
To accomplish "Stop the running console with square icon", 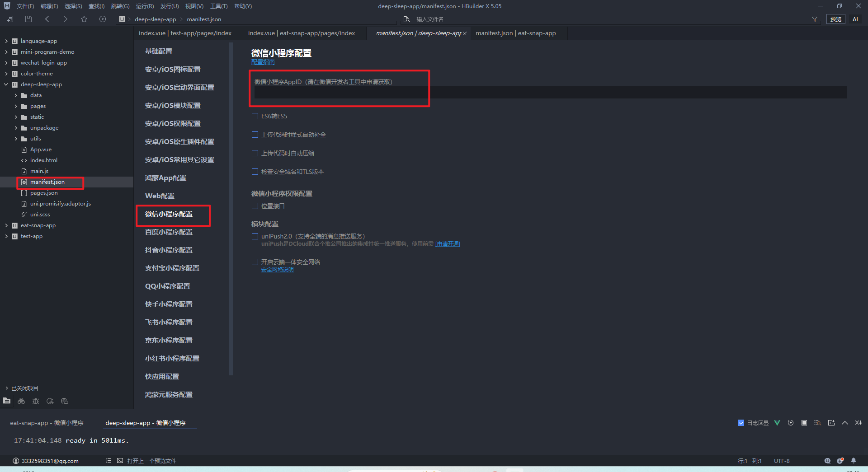I will pos(804,423).
